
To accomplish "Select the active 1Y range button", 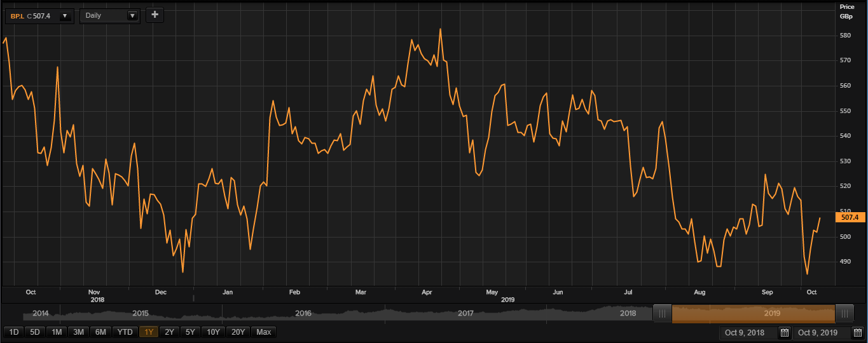I will [x=149, y=332].
